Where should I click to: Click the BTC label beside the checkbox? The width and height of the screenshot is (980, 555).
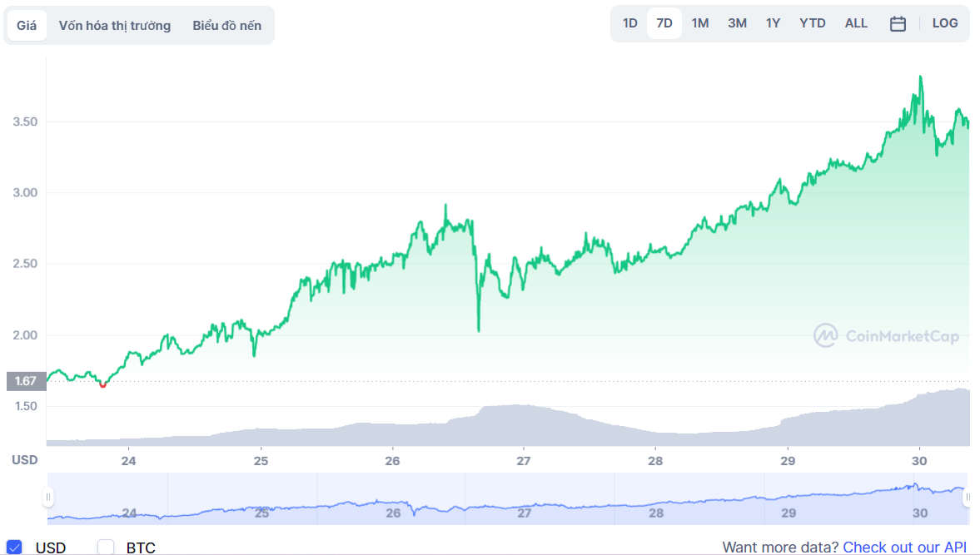pyautogui.click(x=141, y=548)
